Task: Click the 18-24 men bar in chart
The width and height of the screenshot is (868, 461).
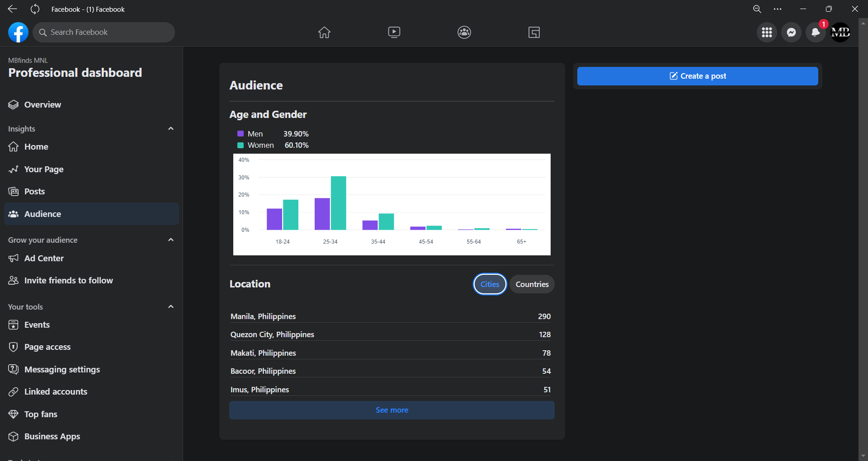Action: tap(274, 219)
